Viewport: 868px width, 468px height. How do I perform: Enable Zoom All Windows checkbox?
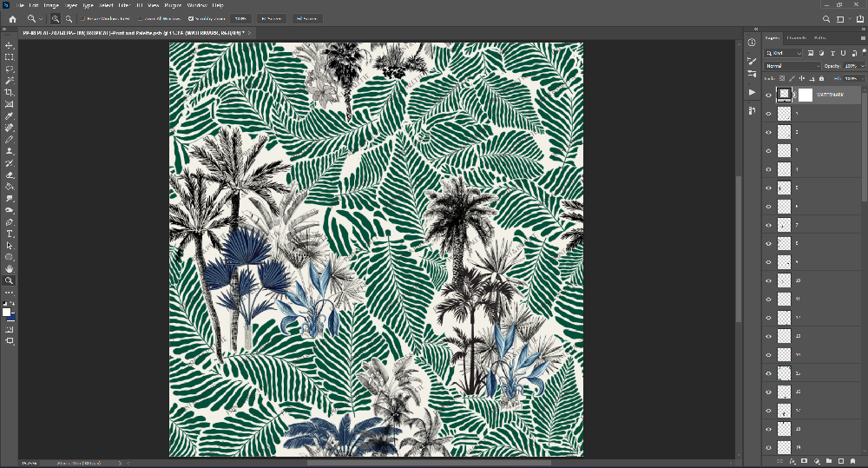point(140,19)
